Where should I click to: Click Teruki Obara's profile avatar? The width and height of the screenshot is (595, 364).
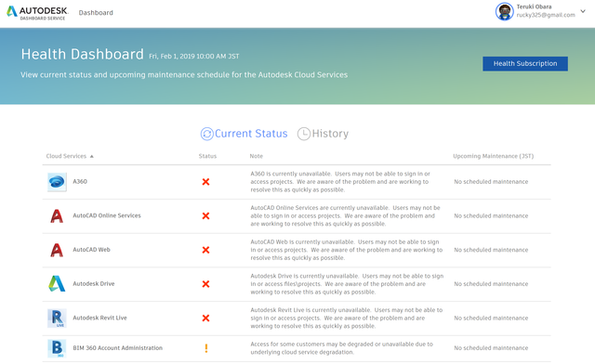(504, 11)
